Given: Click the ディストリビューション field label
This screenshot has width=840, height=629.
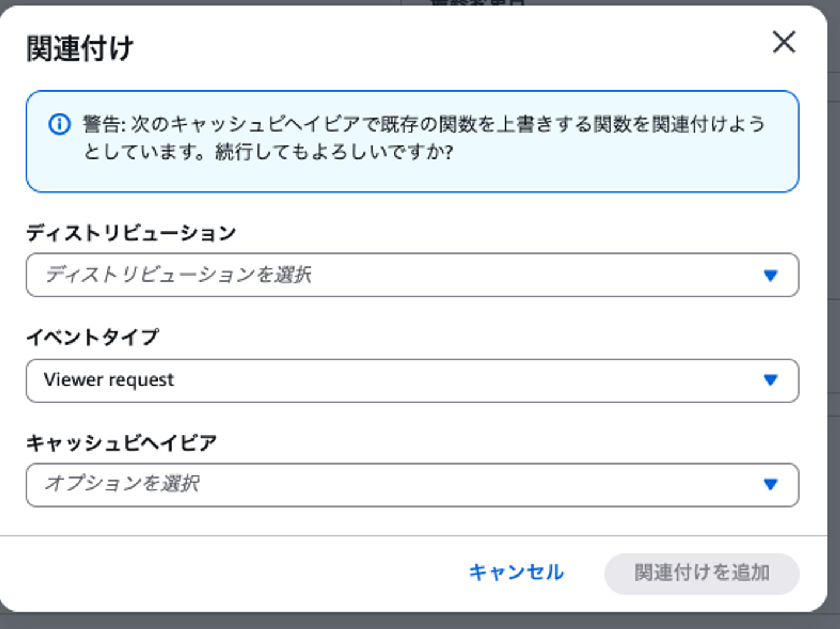Looking at the screenshot, I should [131, 233].
